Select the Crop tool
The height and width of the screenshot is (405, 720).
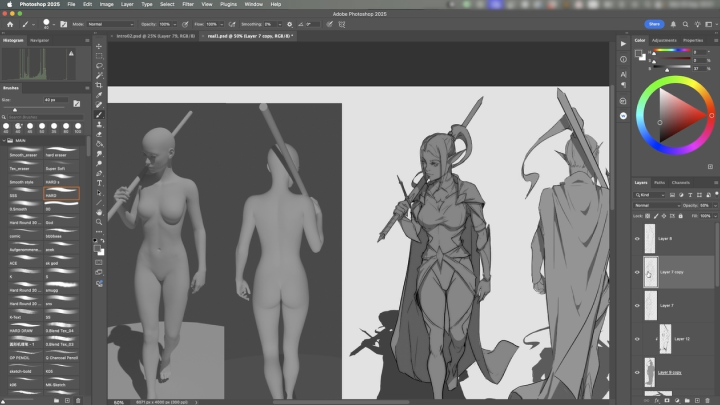(x=100, y=85)
